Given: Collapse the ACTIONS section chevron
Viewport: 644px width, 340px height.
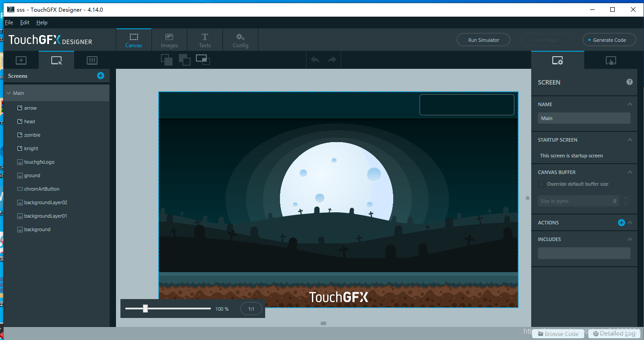Looking at the screenshot, I should click(x=630, y=223).
